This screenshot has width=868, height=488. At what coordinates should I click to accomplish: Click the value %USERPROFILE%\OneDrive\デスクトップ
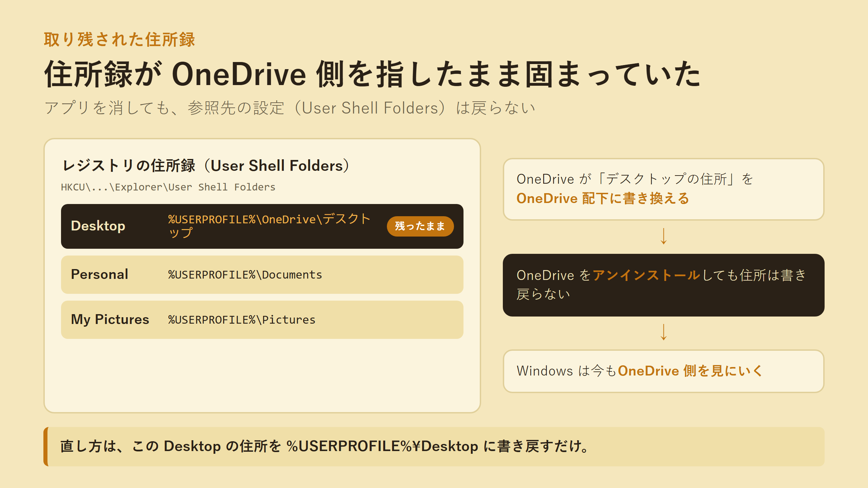(269, 226)
